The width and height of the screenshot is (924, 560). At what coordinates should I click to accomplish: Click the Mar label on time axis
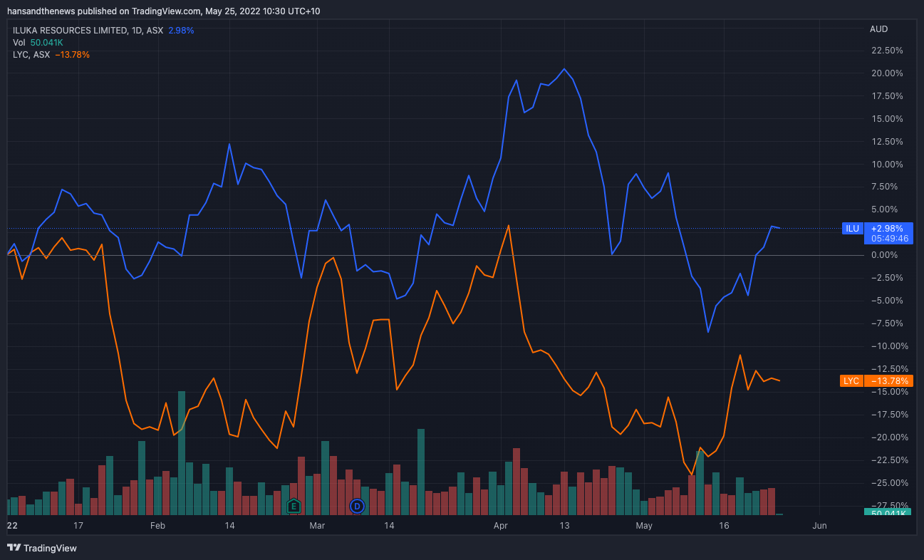pyautogui.click(x=317, y=526)
